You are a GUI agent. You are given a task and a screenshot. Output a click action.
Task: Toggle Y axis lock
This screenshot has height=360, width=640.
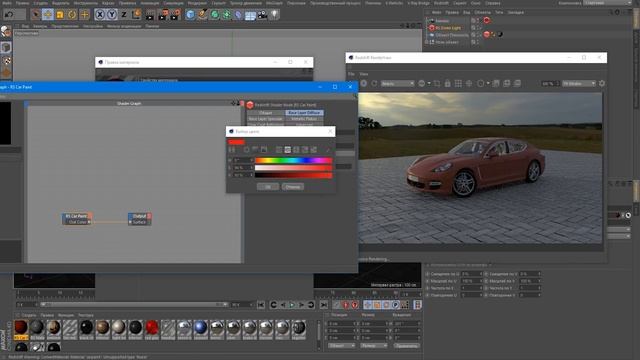[x=112, y=15]
